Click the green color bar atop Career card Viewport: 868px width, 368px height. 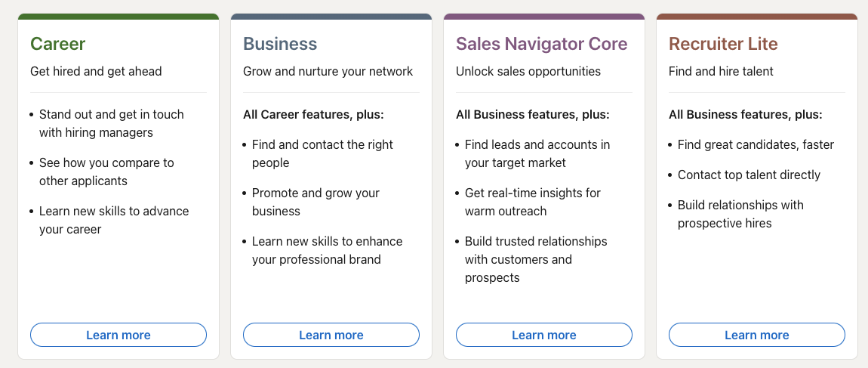[x=119, y=17]
